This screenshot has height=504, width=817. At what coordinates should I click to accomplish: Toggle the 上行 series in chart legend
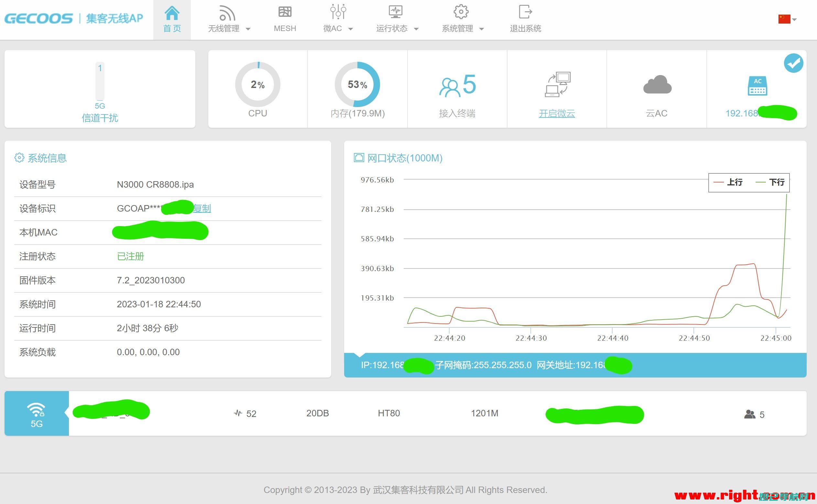(x=728, y=182)
